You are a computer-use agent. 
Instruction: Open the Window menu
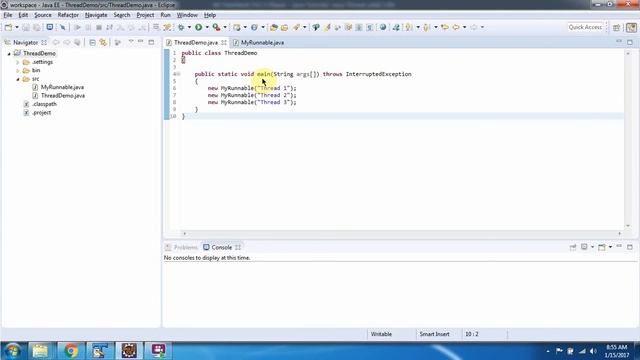187,15
